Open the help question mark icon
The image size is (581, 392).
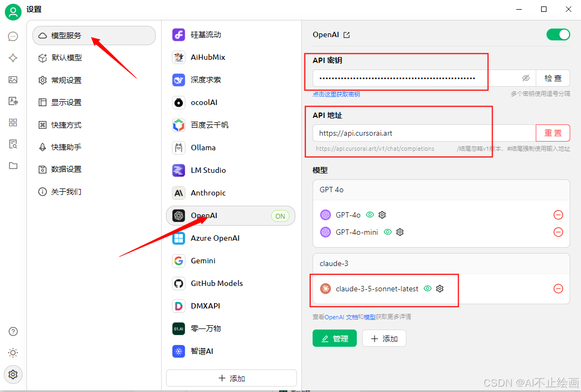click(13, 331)
